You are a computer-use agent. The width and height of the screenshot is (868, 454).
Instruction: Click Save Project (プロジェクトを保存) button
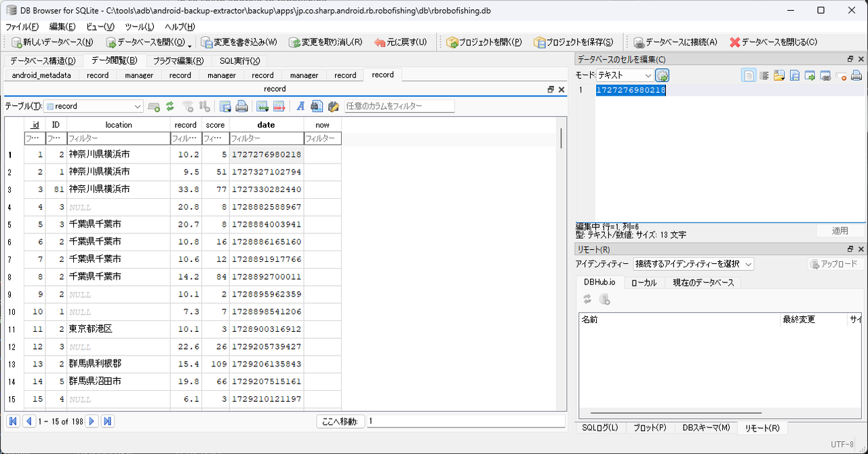(x=574, y=42)
